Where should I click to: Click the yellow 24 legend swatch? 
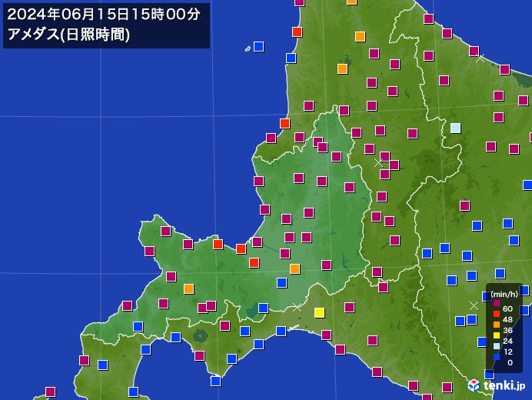[x=497, y=335]
